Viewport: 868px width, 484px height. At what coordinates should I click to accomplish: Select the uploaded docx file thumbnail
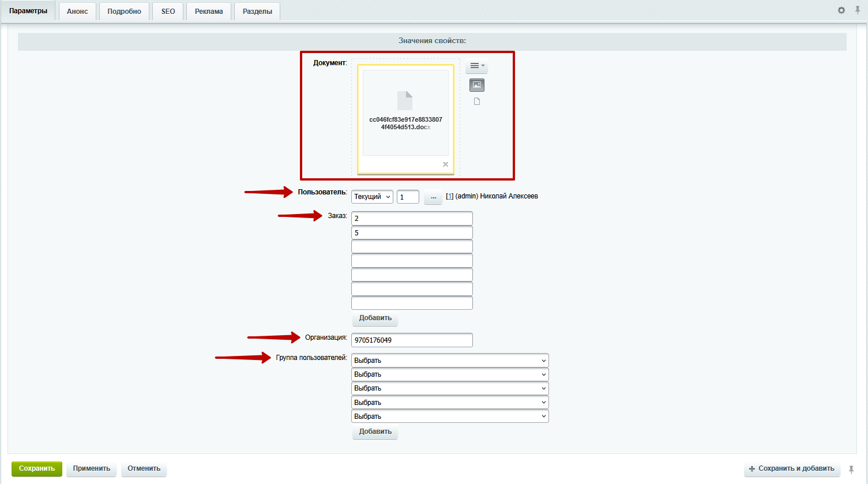click(405, 112)
